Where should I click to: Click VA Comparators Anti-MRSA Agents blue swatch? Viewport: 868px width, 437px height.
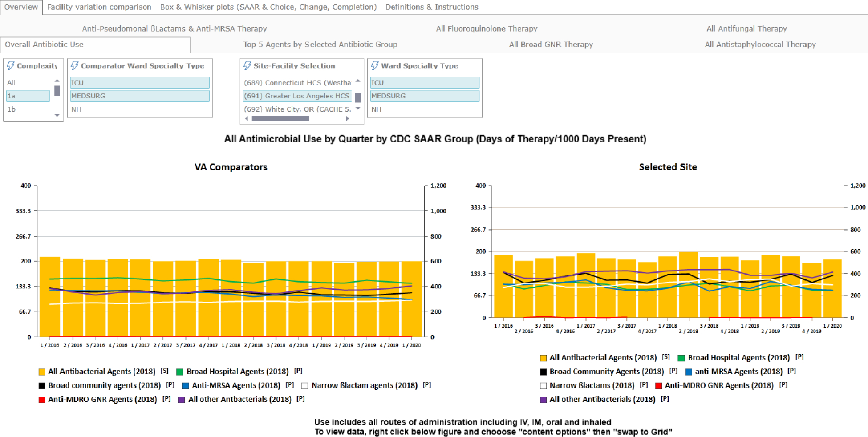185,386
